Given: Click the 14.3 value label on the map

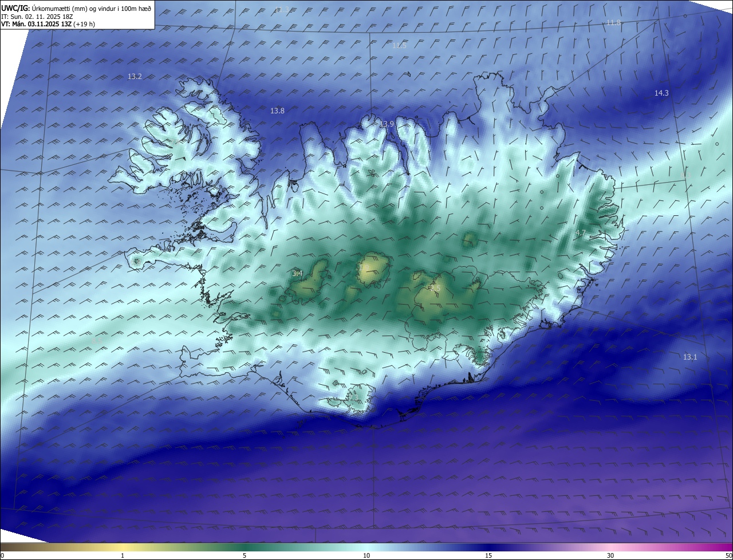Looking at the screenshot, I should (x=661, y=93).
